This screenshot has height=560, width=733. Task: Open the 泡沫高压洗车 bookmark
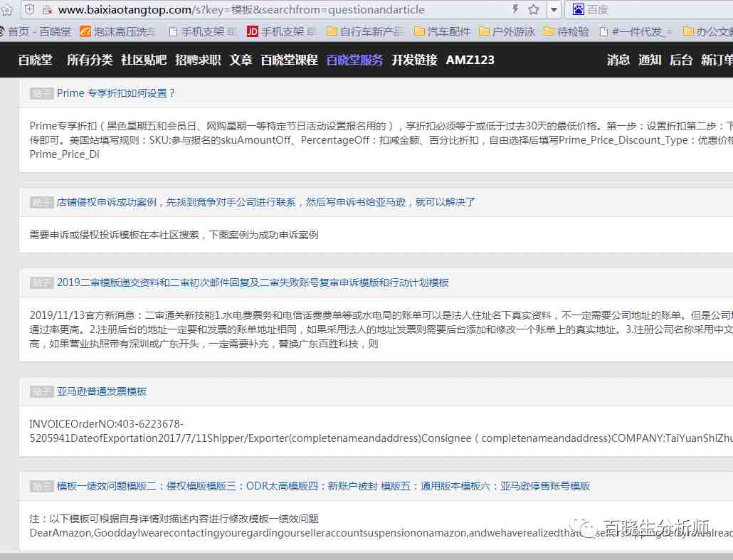(x=118, y=32)
